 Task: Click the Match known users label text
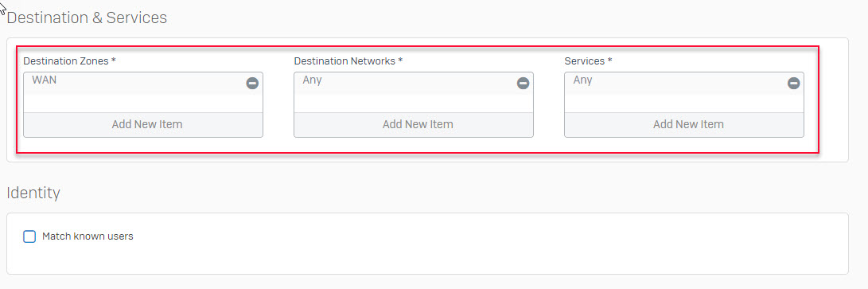88,236
